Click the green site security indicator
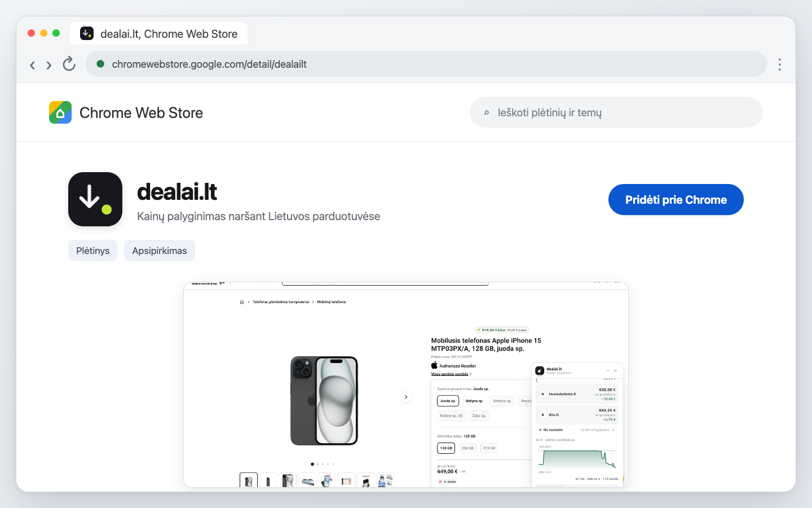This screenshot has height=508, width=812. [100, 64]
